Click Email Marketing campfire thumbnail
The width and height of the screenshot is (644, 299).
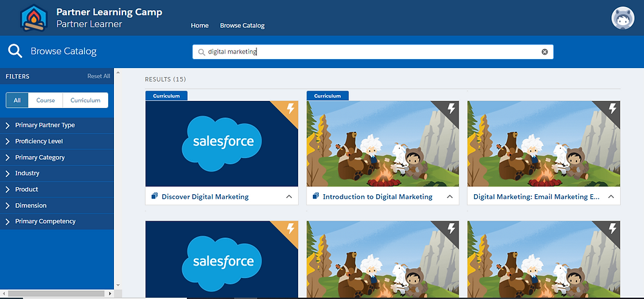[544, 143]
